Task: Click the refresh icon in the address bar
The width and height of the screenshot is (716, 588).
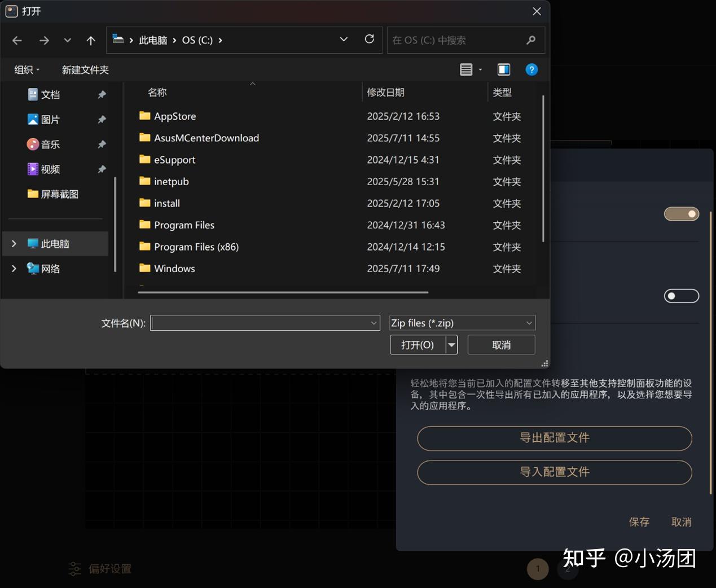Action: coord(370,40)
